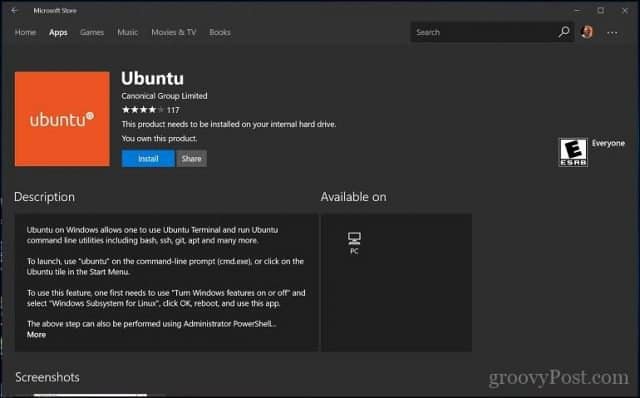Open Canonical Group Limited publisher link
Screen dimensions: 640x398
164,96
